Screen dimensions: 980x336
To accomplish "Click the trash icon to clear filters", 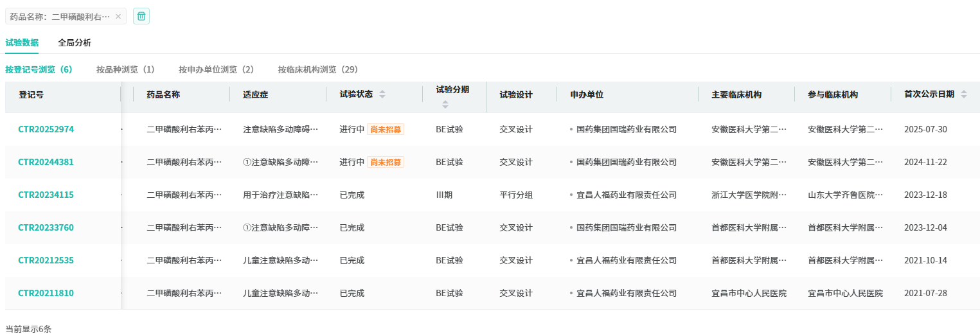I will click(141, 16).
